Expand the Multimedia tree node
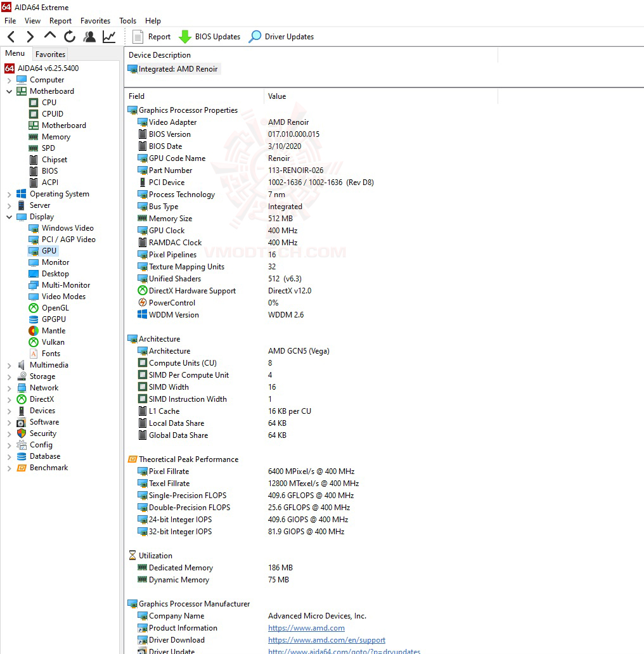Viewport: 644px width, 654px height. tap(9, 366)
